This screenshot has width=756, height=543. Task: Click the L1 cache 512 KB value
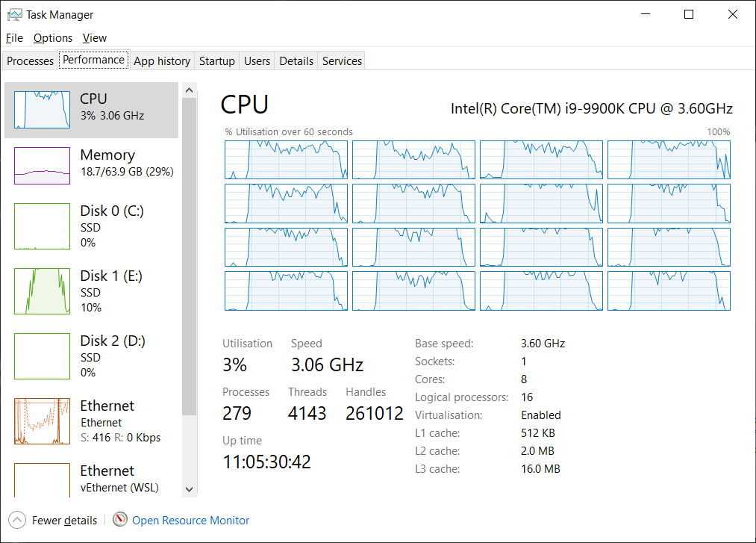pos(537,433)
